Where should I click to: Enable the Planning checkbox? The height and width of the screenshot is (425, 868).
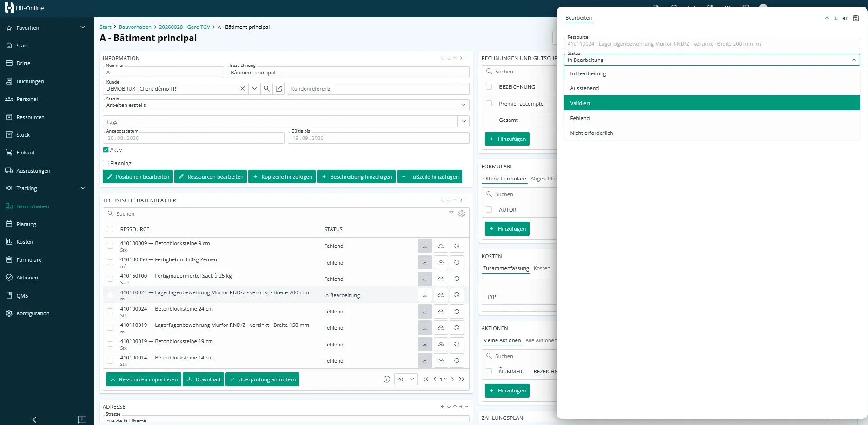tap(106, 163)
